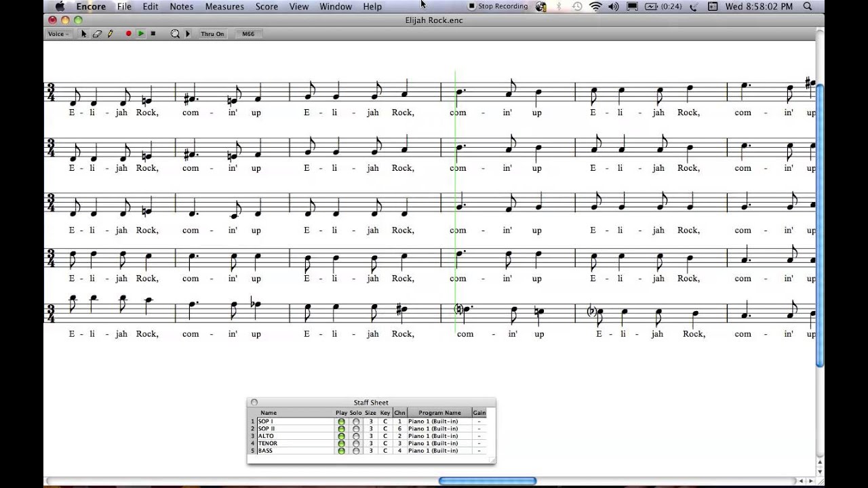Close the Staff Sheet panel

[254, 403]
